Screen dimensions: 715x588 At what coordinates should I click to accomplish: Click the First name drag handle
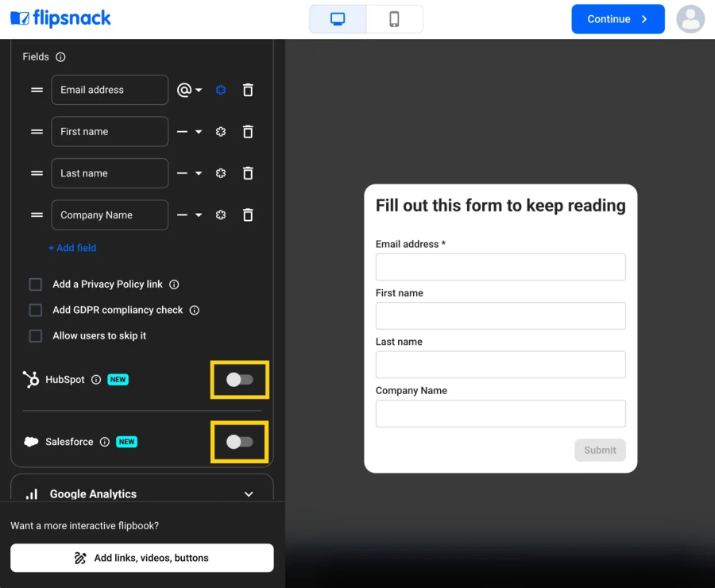tap(35, 131)
